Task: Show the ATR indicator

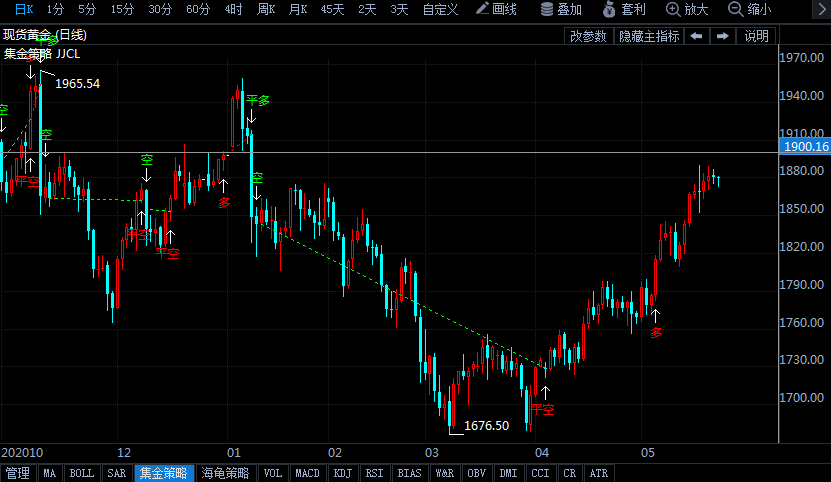Action: click(x=599, y=473)
